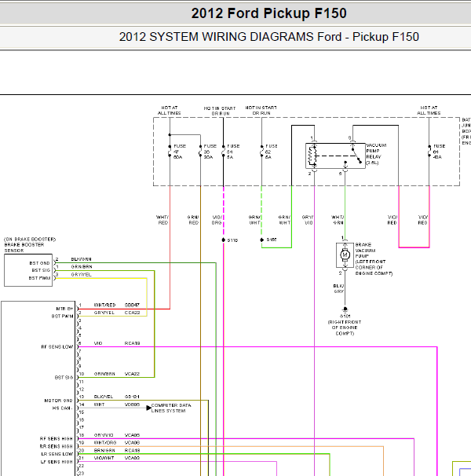471x476 pixels.
Task: Click fuse 54 symbol
Action: coord(224,150)
